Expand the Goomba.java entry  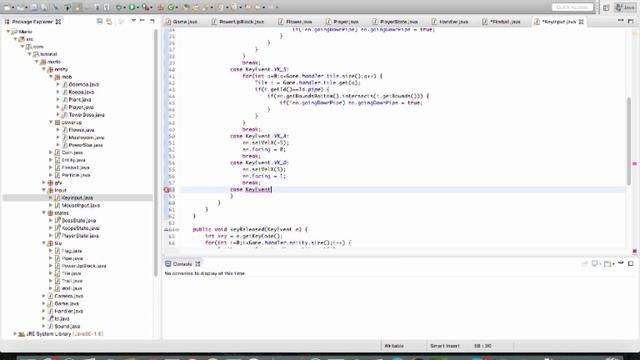point(58,84)
